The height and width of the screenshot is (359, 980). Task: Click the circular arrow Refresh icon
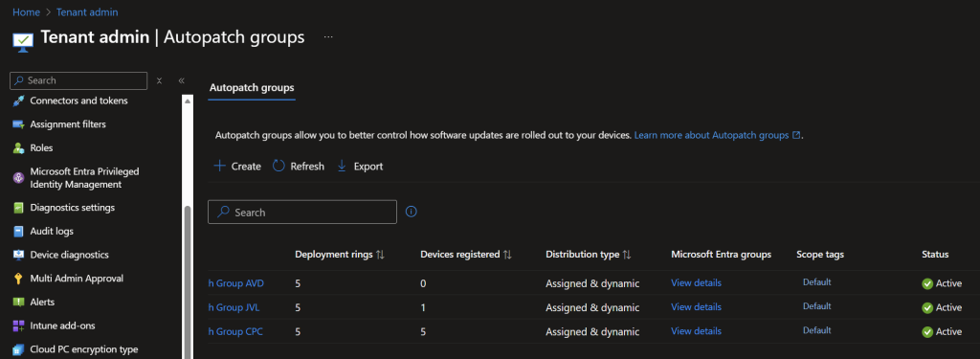[278, 167]
